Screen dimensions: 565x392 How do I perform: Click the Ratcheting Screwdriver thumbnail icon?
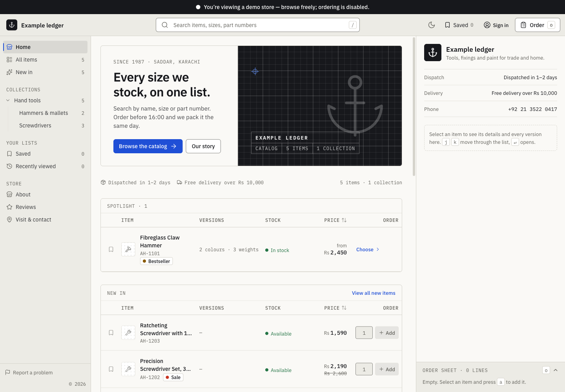click(x=128, y=333)
